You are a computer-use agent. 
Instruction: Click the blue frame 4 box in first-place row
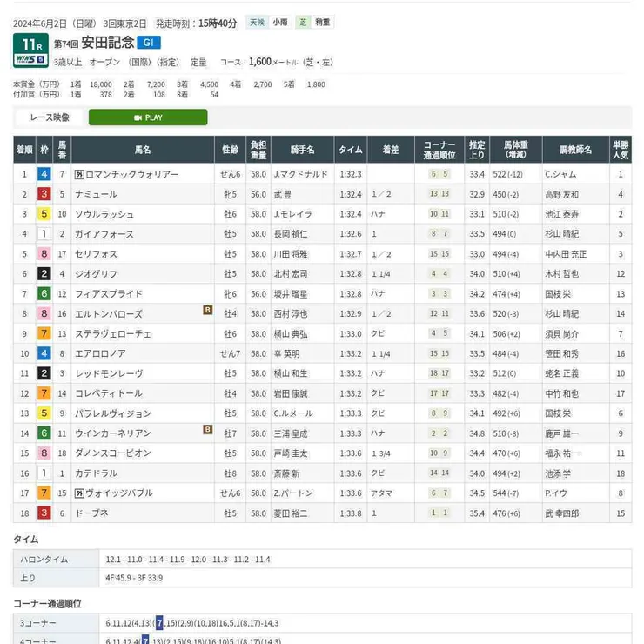point(44,174)
